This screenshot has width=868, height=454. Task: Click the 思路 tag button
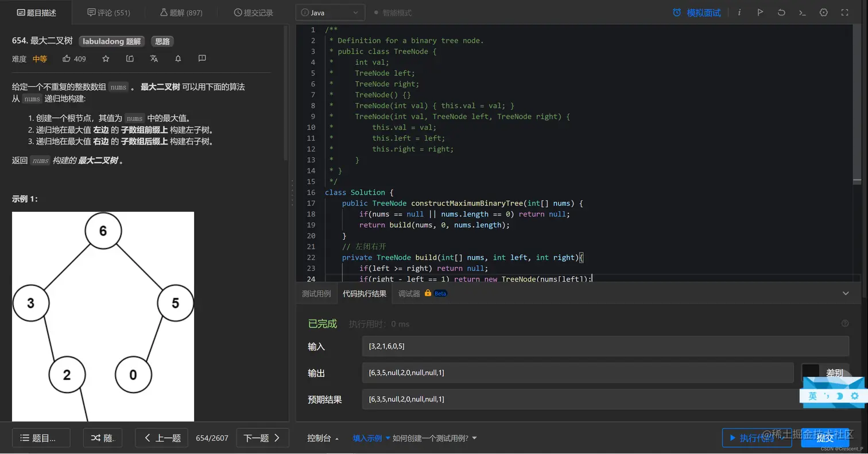pos(162,41)
